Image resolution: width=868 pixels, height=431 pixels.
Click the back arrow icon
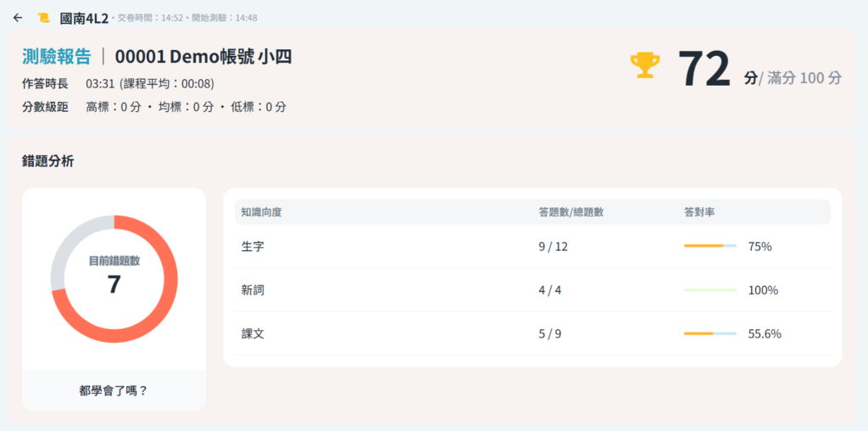click(x=18, y=17)
